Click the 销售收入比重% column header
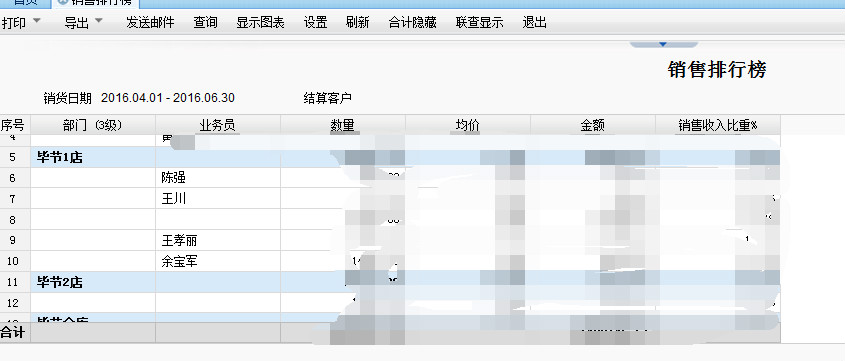Viewport: 845px width, 361px height. pyautogui.click(x=718, y=126)
